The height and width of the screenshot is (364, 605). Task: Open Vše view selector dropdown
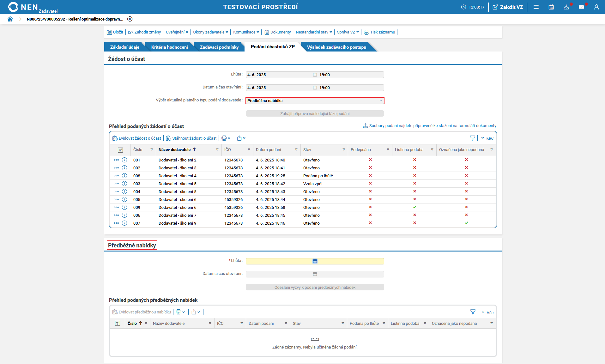click(487, 312)
